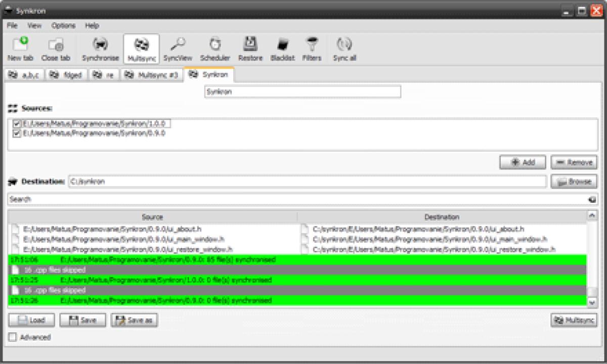Select the Synkron tab
The width and height of the screenshot is (607, 364).
pos(208,74)
